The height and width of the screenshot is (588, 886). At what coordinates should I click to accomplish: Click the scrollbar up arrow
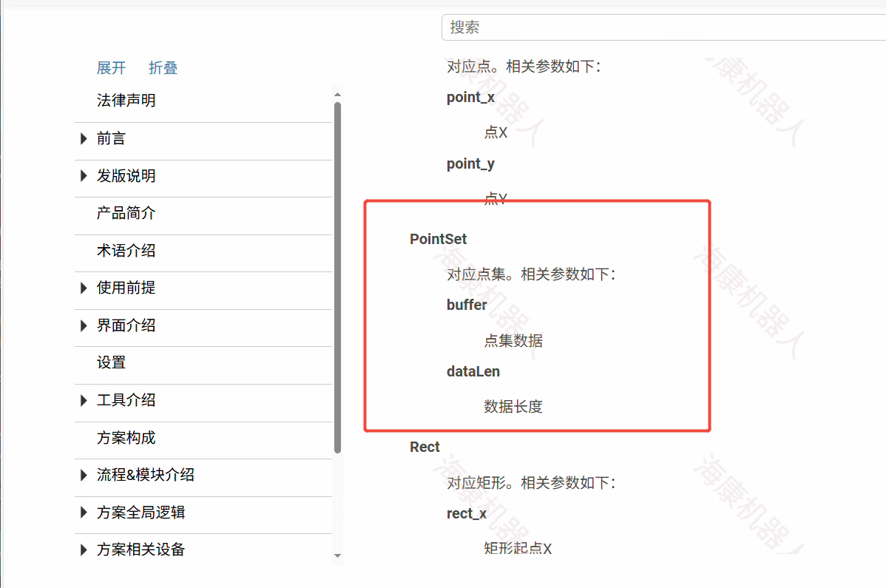tap(338, 93)
